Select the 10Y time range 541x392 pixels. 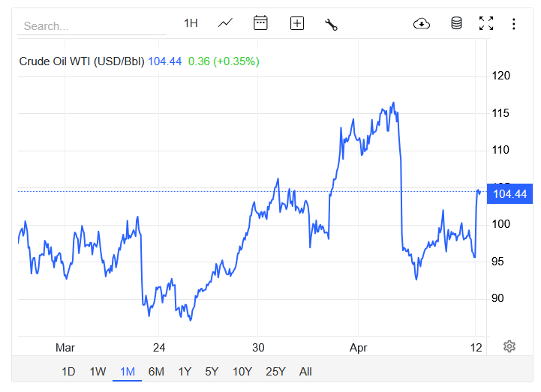coord(242,372)
